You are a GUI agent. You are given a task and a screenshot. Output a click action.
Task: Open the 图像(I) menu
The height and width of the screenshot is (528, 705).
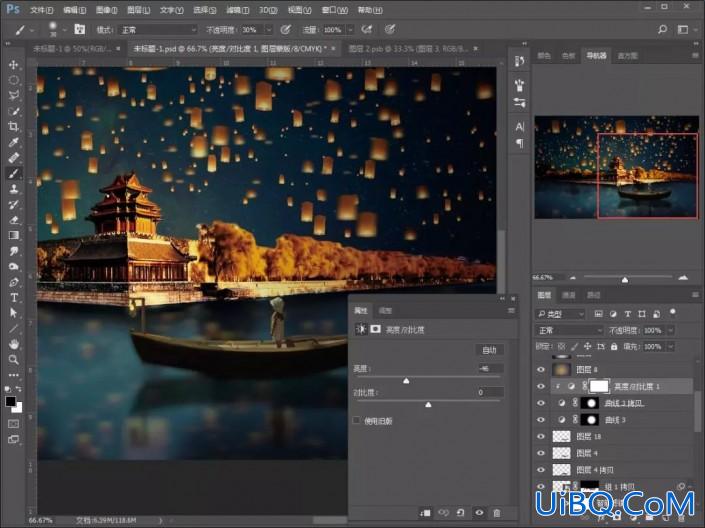click(106, 9)
